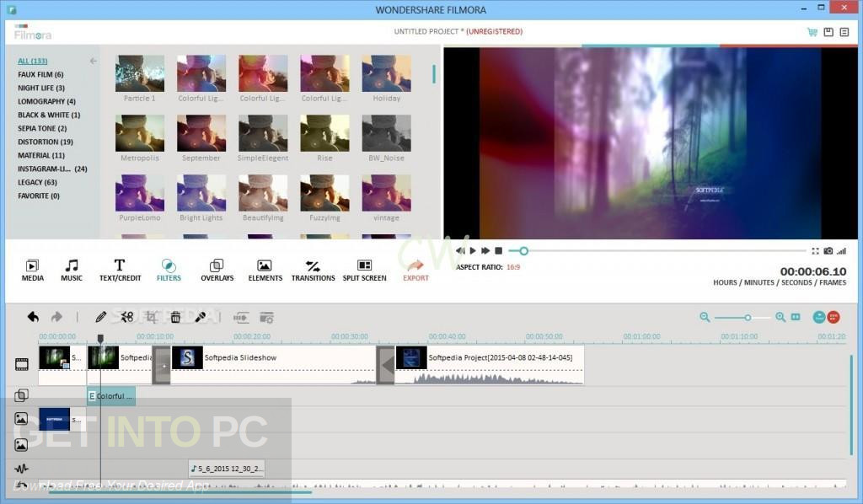Choose the Particle 1 filter thumbnail
This screenshot has height=504, width=863.
[140, 73]
